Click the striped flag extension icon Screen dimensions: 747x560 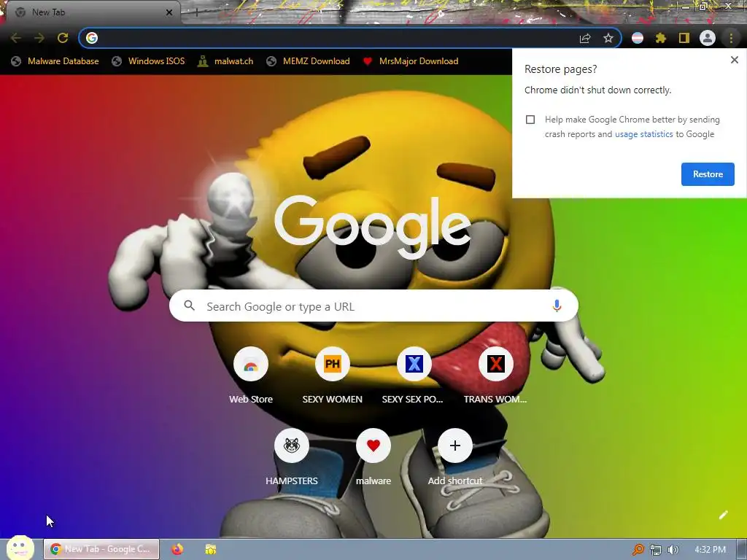(638, 38)
